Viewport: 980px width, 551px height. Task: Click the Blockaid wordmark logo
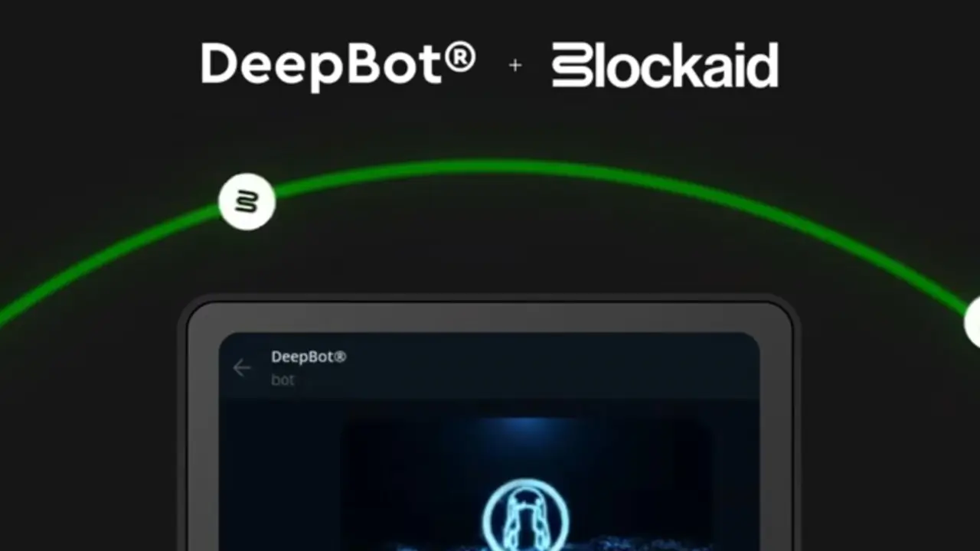coord(665,66)
